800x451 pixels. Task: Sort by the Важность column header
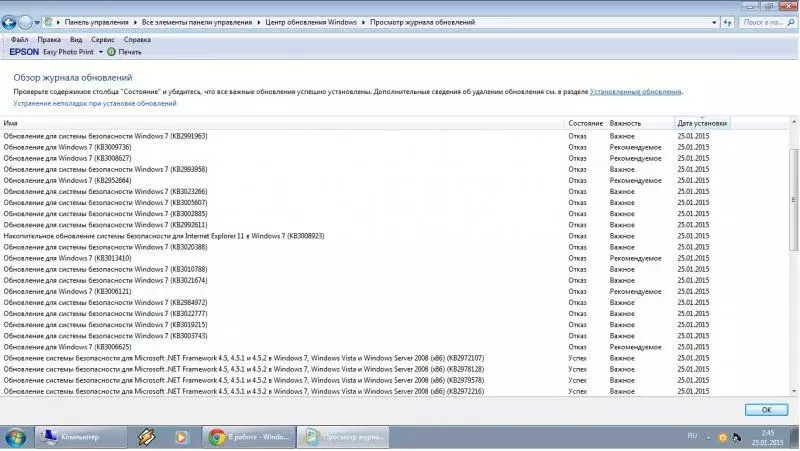[x=640, y=123]
